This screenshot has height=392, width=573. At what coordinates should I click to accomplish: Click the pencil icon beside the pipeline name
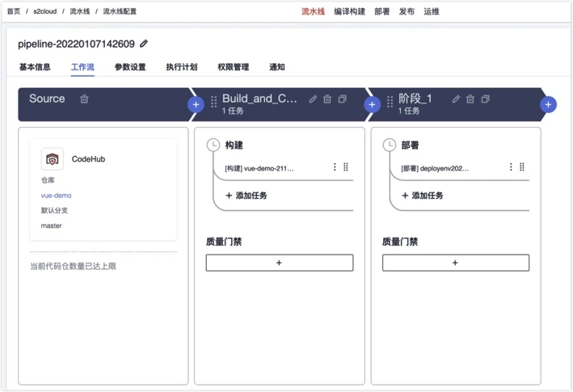point(144,44)
